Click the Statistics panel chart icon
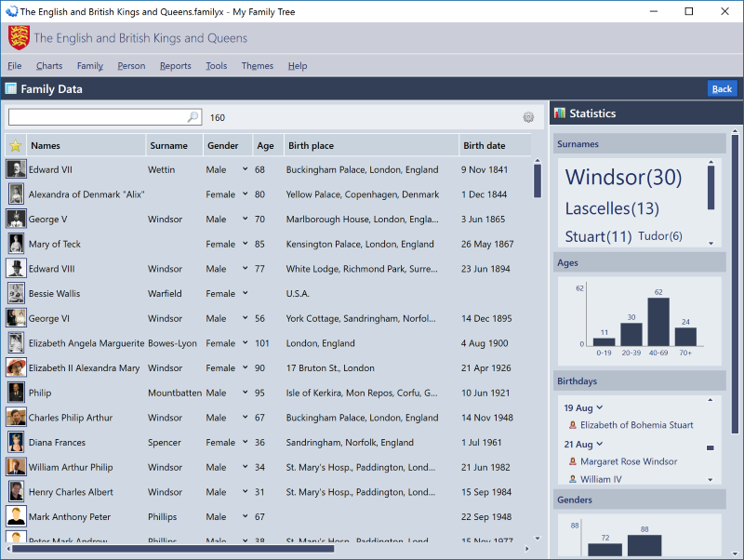This screenshot has width=744, height=560. (560, 113)
